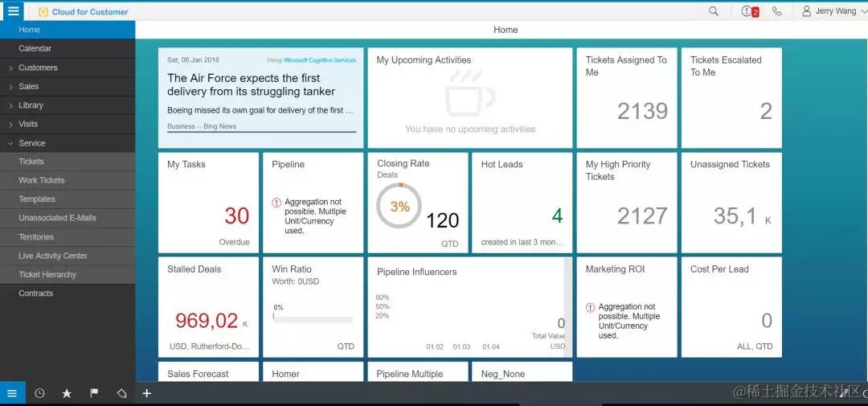This screenshot has width=868, height=406.
Task: Click the bottom-left navigation menu icon
Action: (12, 393)
